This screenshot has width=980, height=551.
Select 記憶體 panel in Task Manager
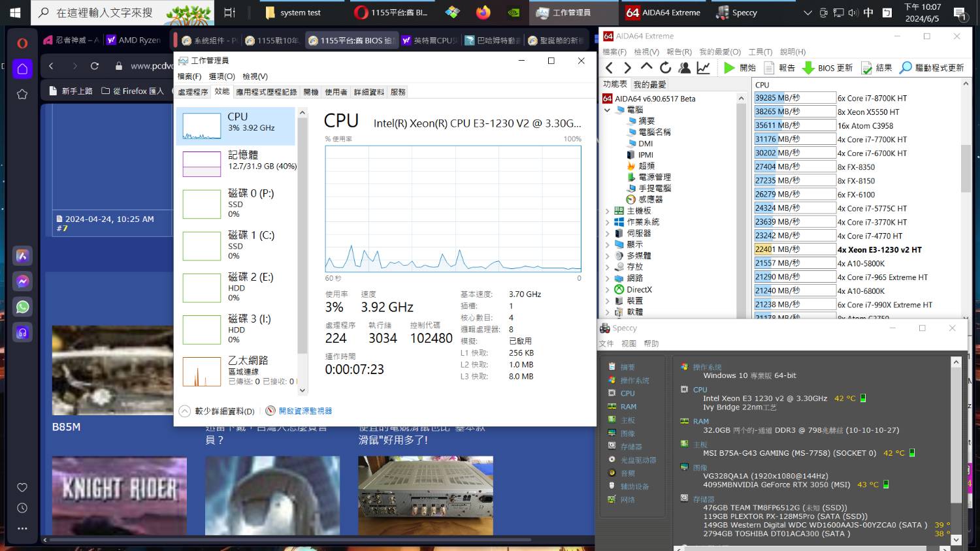(236, 163)
